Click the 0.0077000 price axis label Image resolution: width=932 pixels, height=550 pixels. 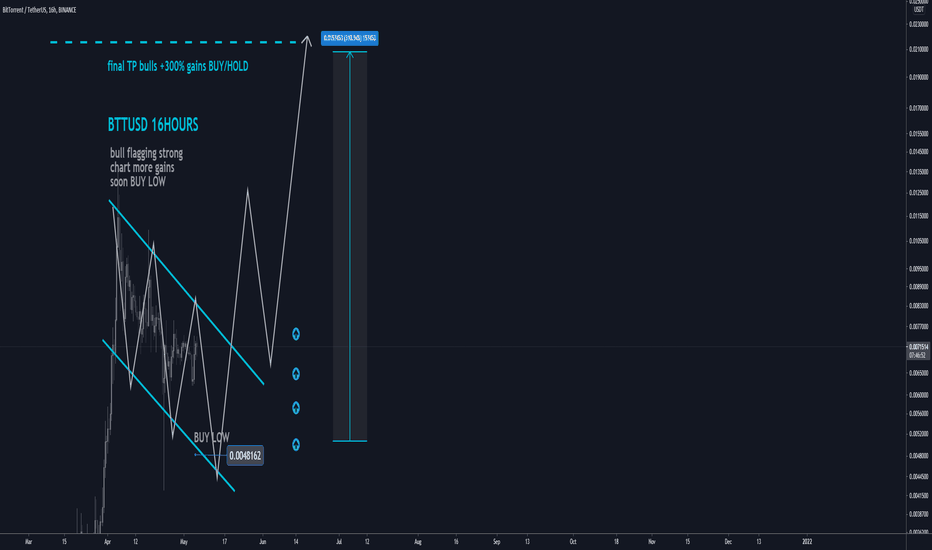[918, 326]
